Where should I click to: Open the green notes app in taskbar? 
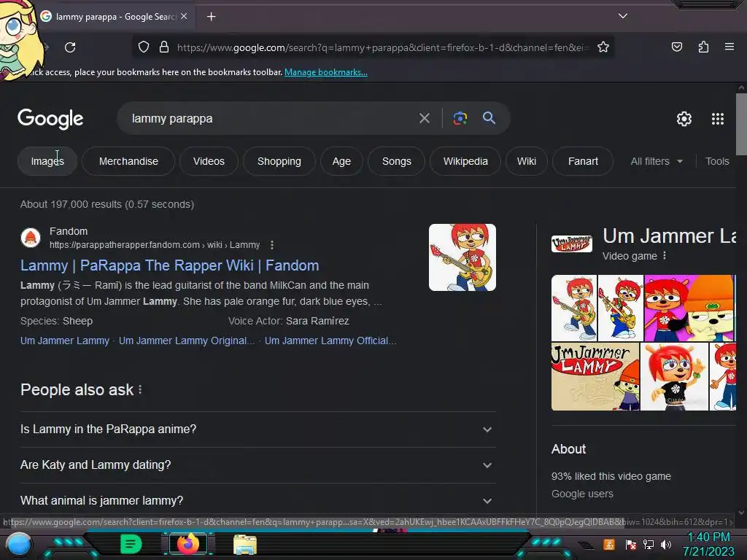[131, 544]
